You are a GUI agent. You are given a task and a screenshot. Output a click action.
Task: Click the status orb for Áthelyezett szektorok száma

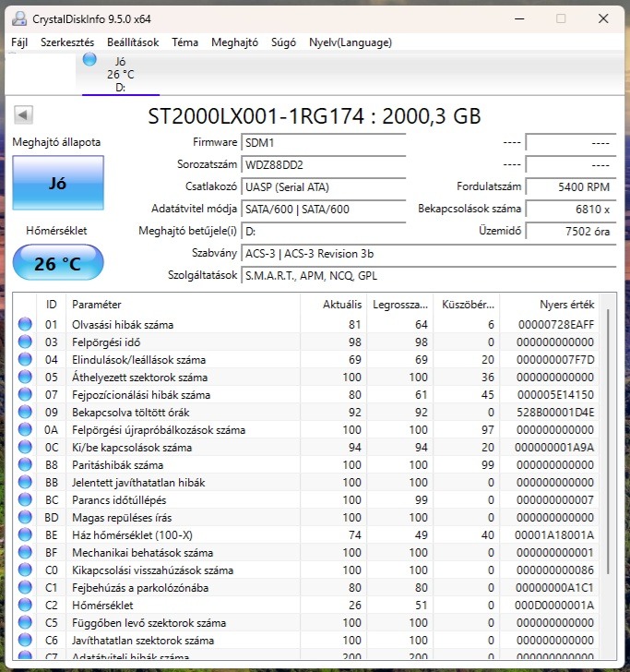25,377
